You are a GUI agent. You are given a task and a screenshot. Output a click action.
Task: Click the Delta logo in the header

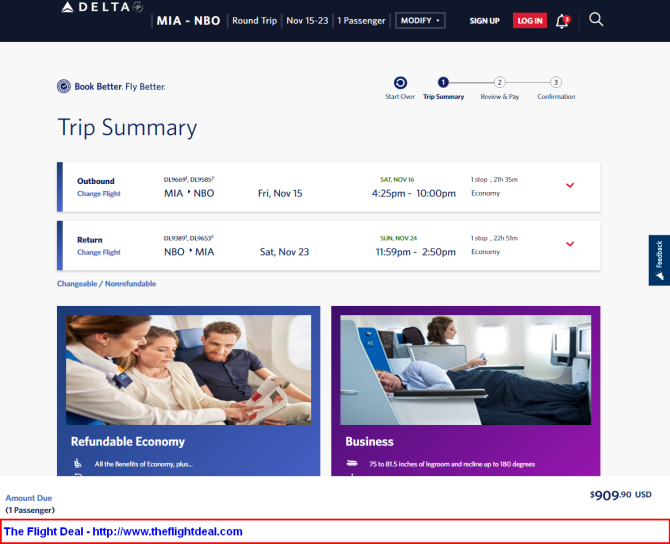[102, 7]
